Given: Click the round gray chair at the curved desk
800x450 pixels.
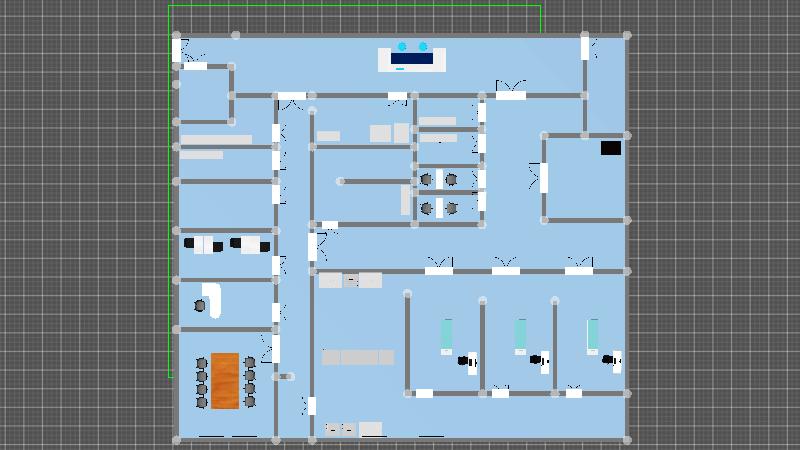Looking at the screenshot, I should (199, 306).
